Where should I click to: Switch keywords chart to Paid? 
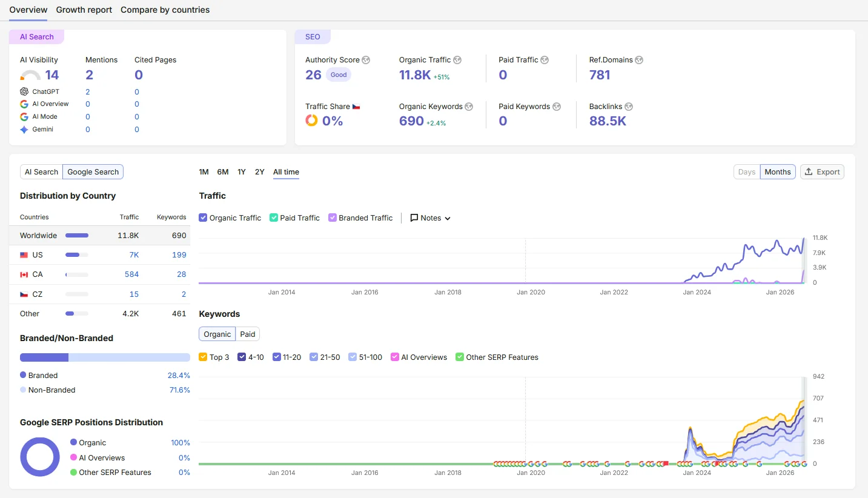(248, 334)
